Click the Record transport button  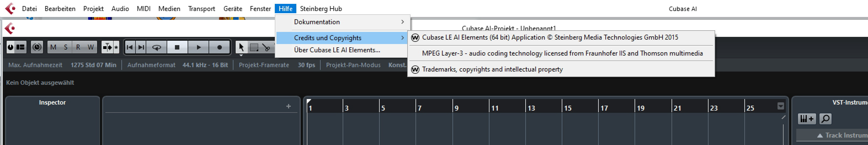tap(219, 47)
